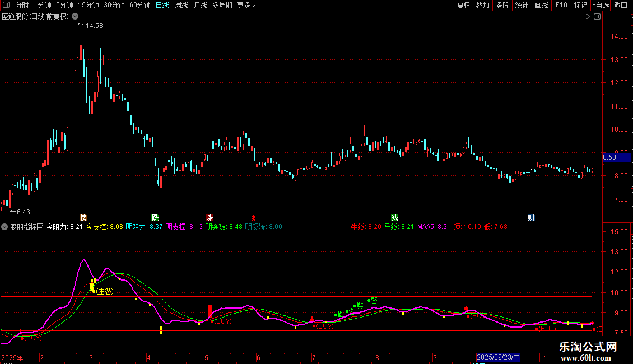This screenshot has height=364, width=633.
Task: Switch to 周线 weekly period
Action: coord(181,5)
